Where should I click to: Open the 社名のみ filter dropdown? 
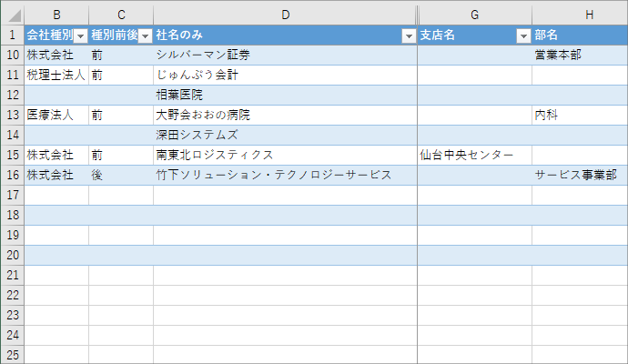409,36
